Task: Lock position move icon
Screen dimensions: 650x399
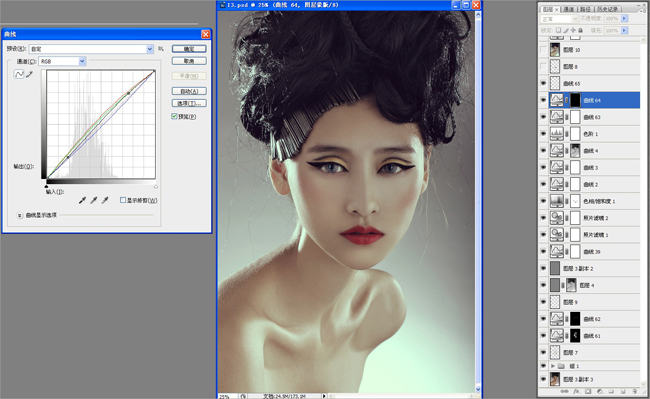Action: pyautogui.click(x=573, y=30)
